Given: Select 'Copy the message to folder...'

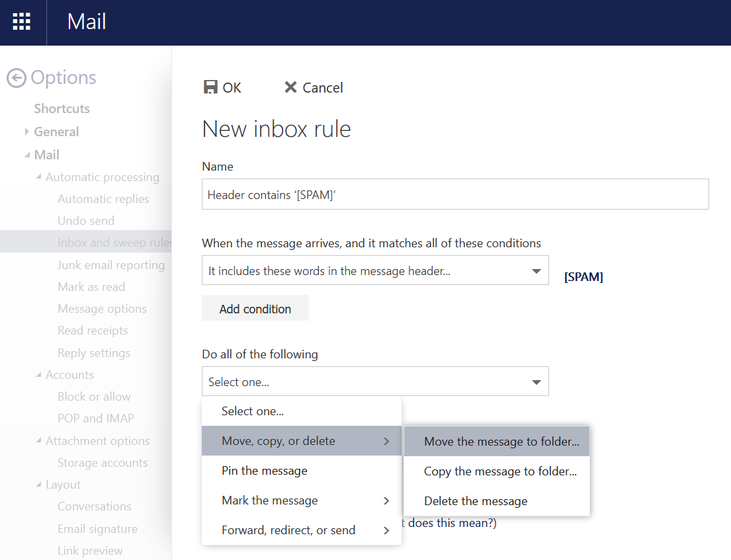Looking at the screenshot, I should pos(500,471).
